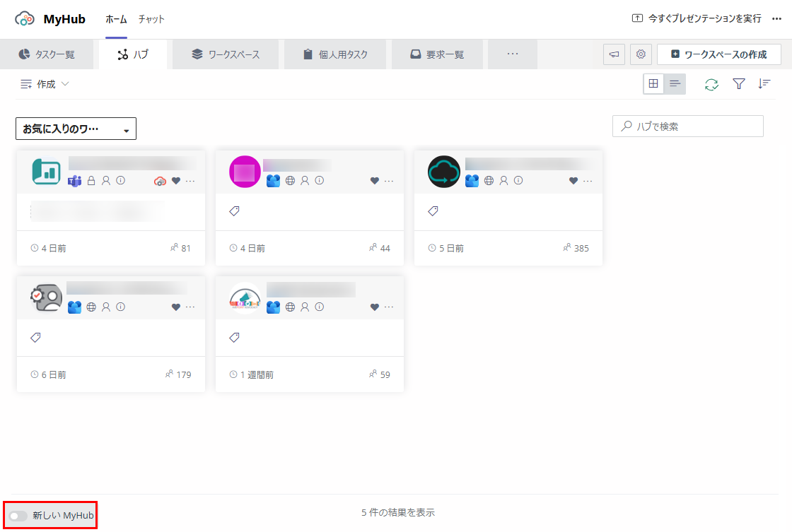
Task: Show info for the 179-member workspace
Action: click(x=121, y=307)
